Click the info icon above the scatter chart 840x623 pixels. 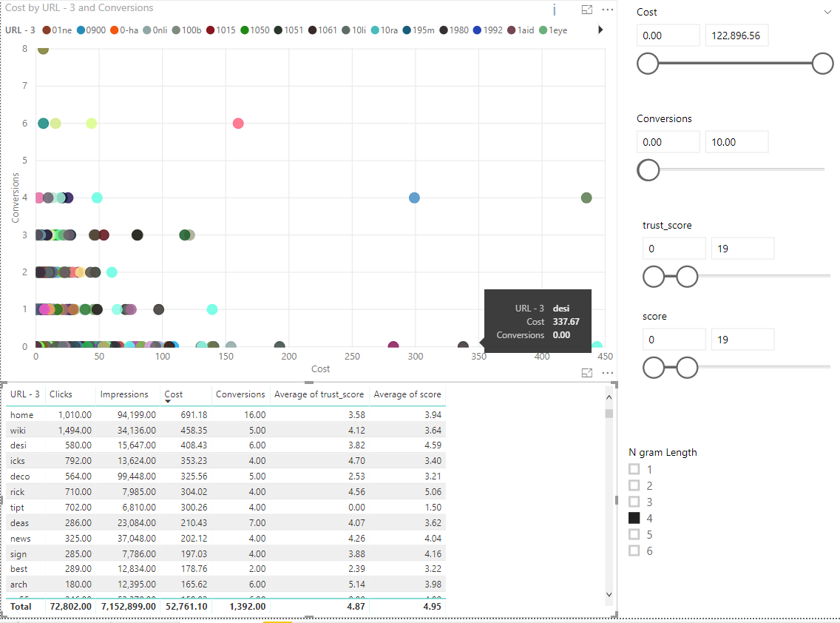(555, 10)
